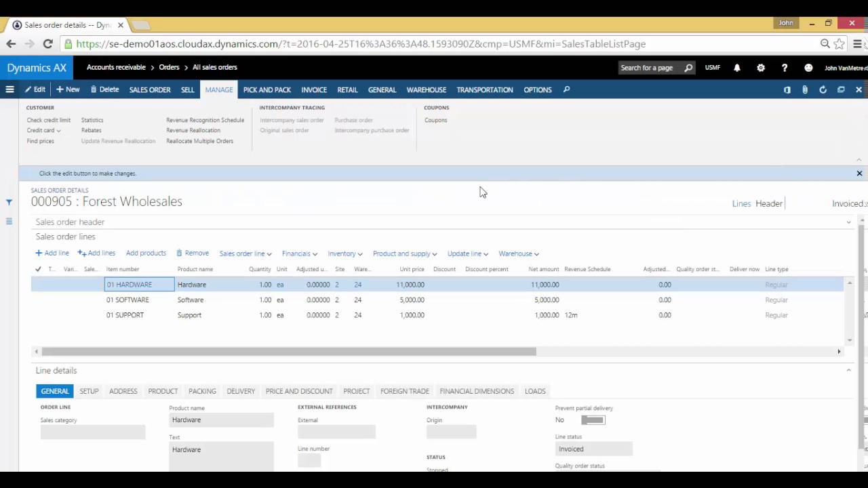The height and width of the screenshot is (488, 868).
Task: Click the search magnifier in Search for a page
Action: click(x=688, y=68)
